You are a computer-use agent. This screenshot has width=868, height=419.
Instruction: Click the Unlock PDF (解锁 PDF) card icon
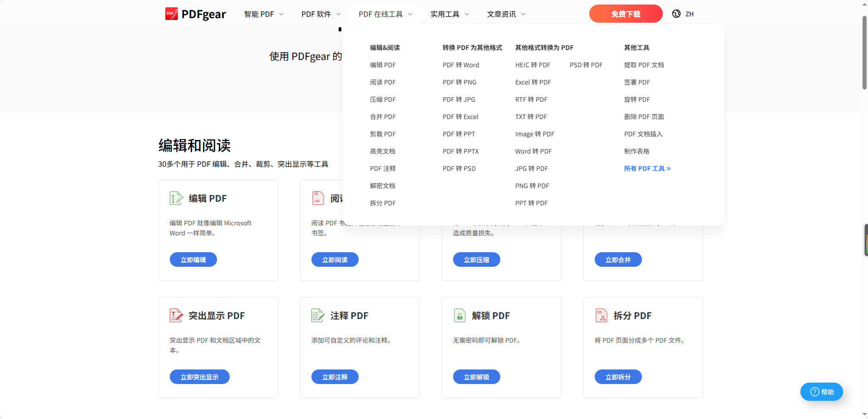pyautogui.click(x=459, y=315)
